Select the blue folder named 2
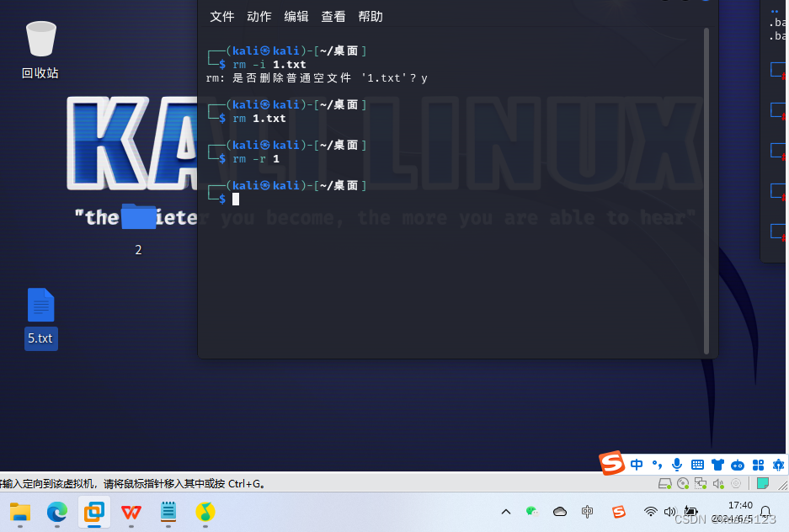The image size is (789, 532). pos(138,216)
